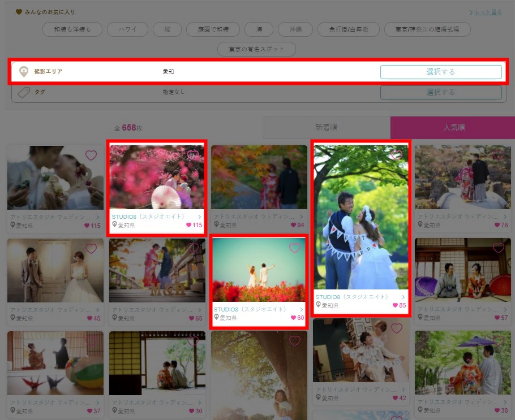The height and width of the screenshot is (420, 515).
Task: Favorite the pink parasol cherry blossom photo
Action: 192,155
